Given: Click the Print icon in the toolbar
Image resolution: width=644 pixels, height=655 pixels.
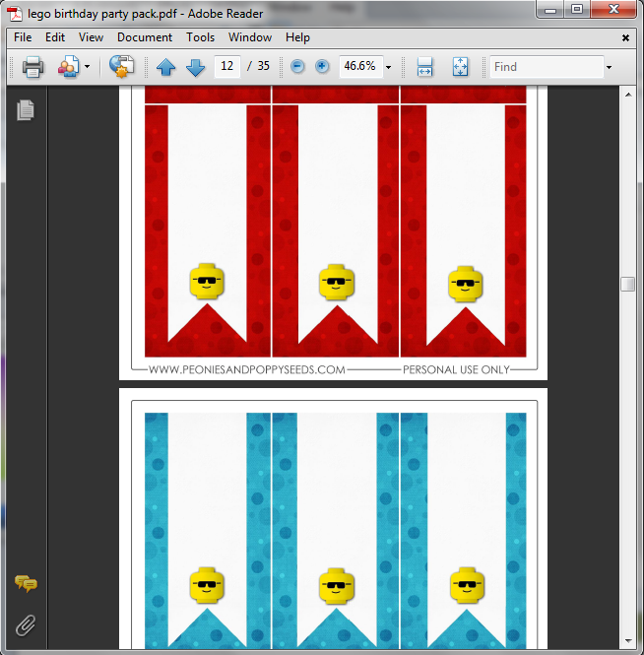Looking at the screenshot, I should tap(32, 67).
